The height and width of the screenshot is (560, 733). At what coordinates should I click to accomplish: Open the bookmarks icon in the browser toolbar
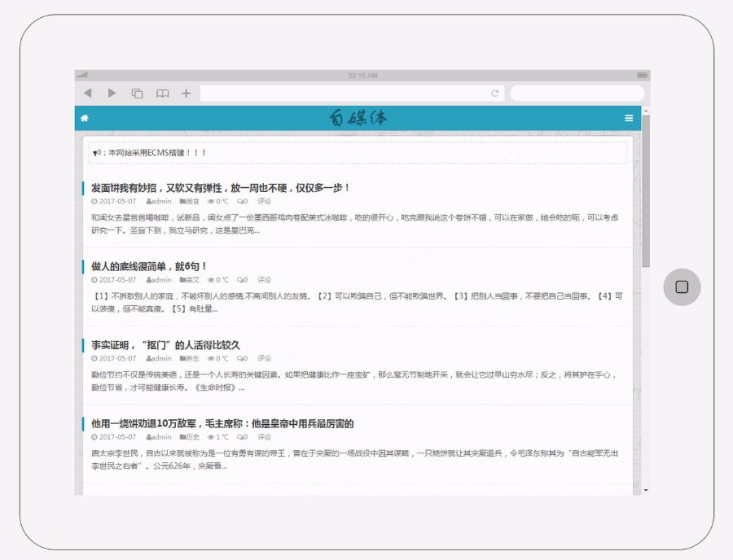point(162,93)
